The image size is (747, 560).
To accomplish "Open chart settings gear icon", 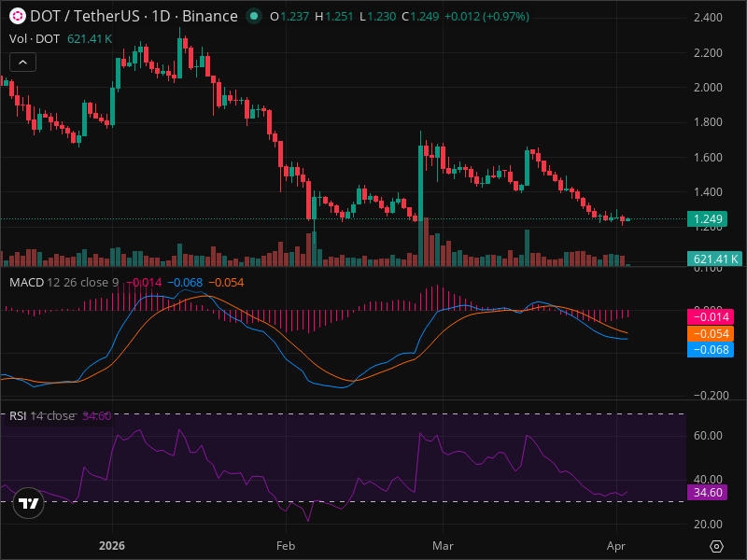I will click(x=716, y=546).
